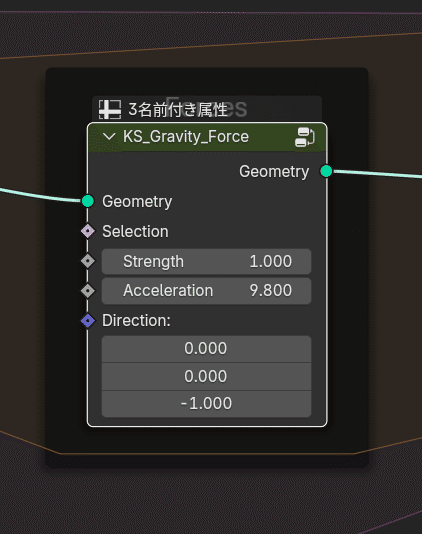Click the Selection diamond socket
This screenshot has width=422, height=534.
coord(88,231)
